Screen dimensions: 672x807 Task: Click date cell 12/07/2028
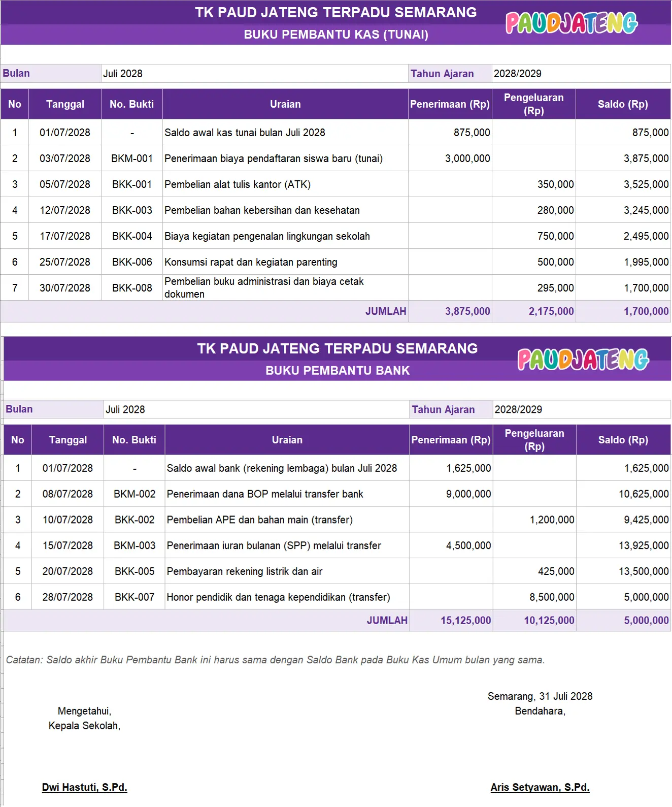point(65,210)
